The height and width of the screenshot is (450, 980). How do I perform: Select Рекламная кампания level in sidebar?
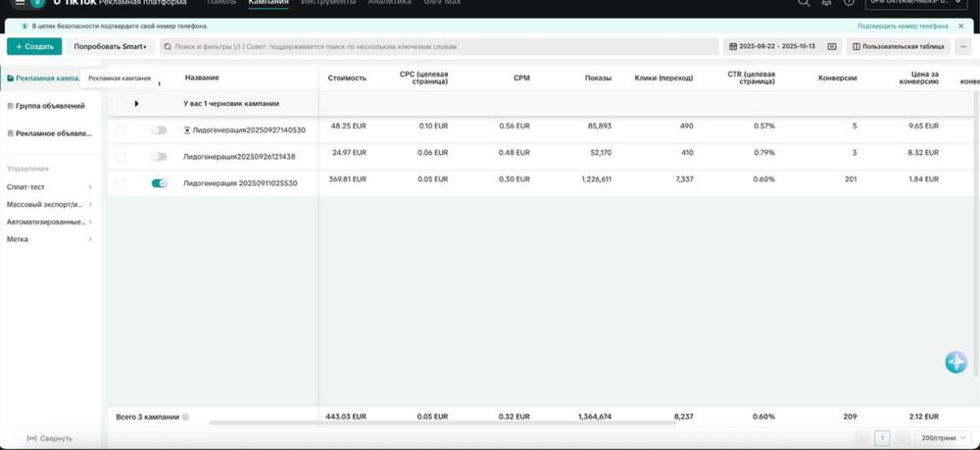(x=43, y=78)
